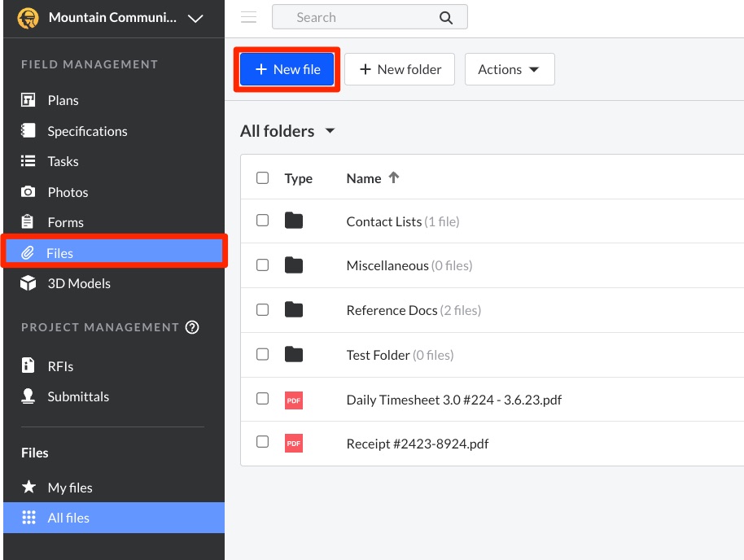This screenshot has width=744, height=560.
Task: Click the Forms clipboard icon
Action: 28,221
